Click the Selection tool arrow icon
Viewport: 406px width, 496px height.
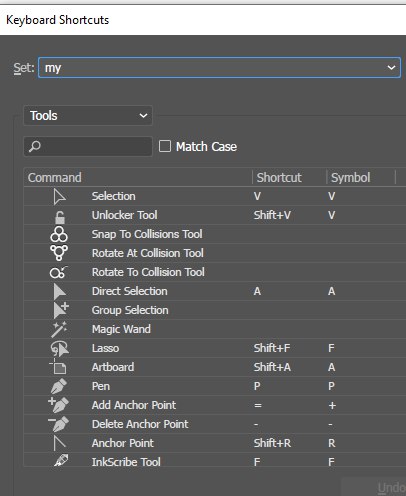(59, 196)
